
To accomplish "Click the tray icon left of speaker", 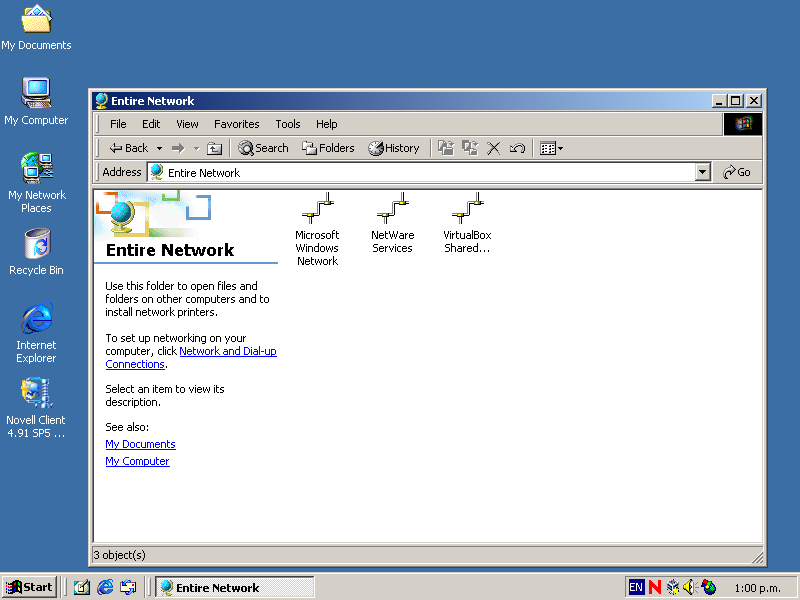I will 673,587.
